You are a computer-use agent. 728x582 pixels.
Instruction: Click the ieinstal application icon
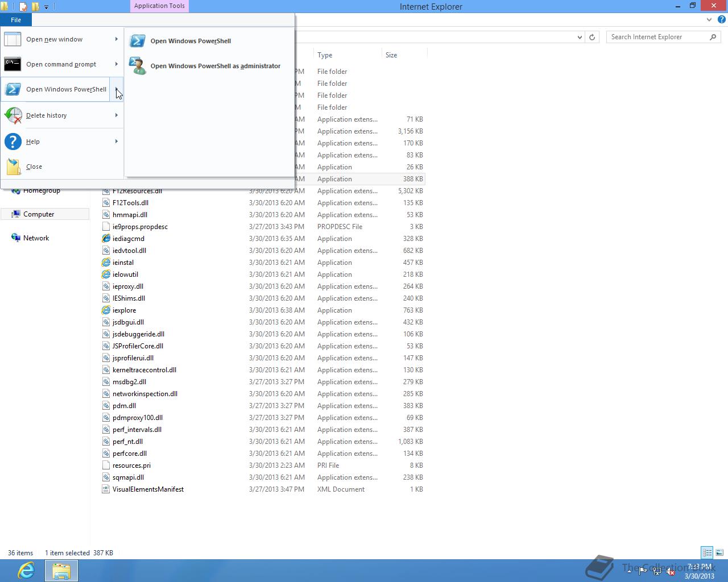pos(106,263)
